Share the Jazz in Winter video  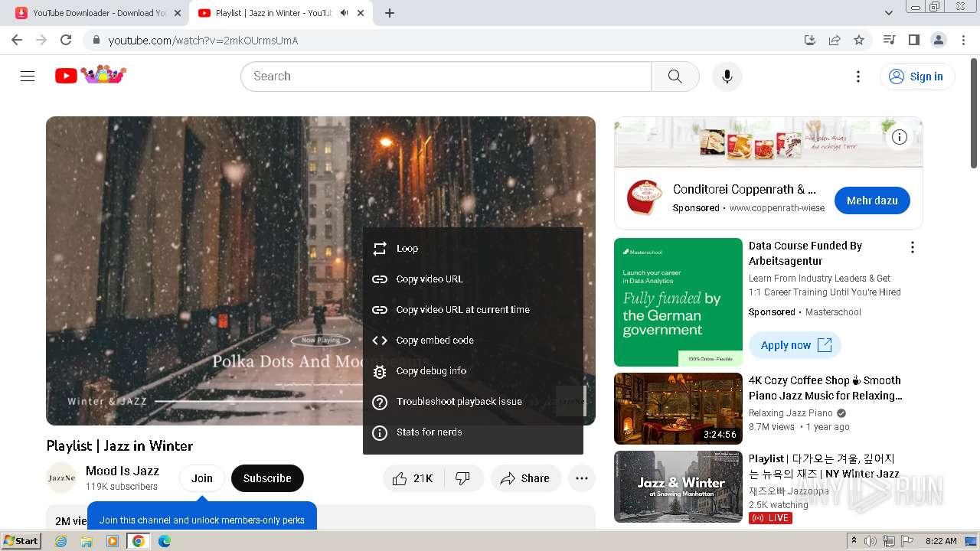point(525,478)
